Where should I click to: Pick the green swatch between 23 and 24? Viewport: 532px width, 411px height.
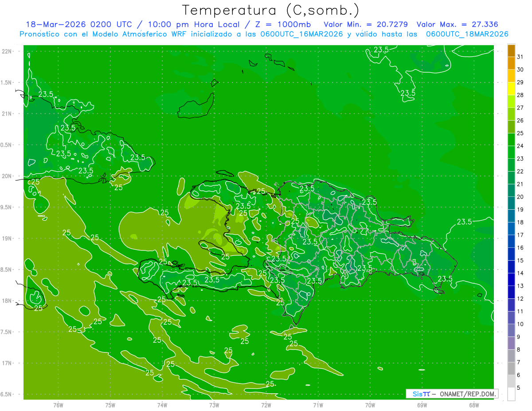coord(511,153)
